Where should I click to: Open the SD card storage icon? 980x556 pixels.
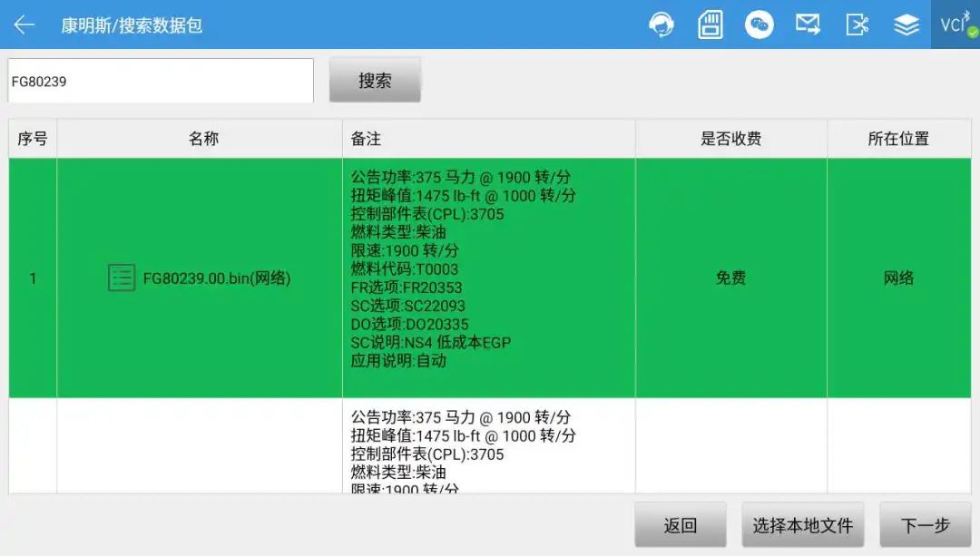click(710, 25)
